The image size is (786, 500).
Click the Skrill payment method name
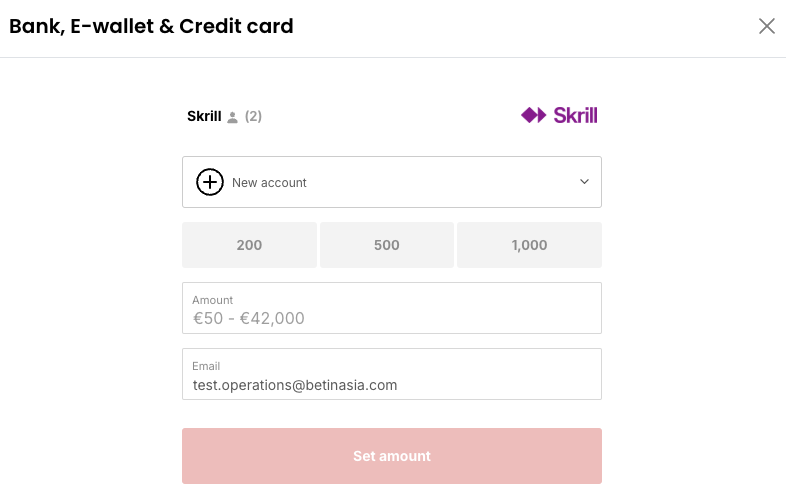click(x=204, y=116)
